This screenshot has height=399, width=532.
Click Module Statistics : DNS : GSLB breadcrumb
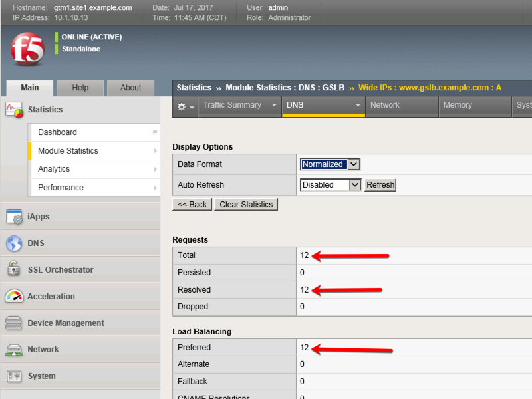[x=285, y=88]
